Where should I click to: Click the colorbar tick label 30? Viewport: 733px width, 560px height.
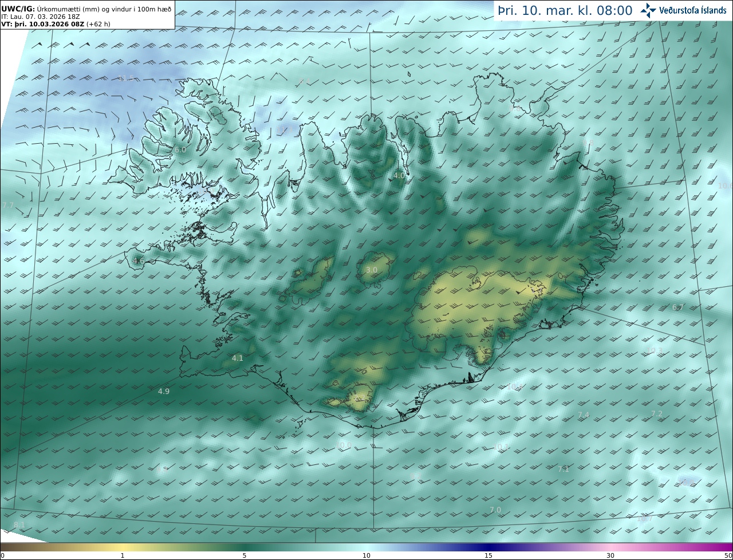610,555
